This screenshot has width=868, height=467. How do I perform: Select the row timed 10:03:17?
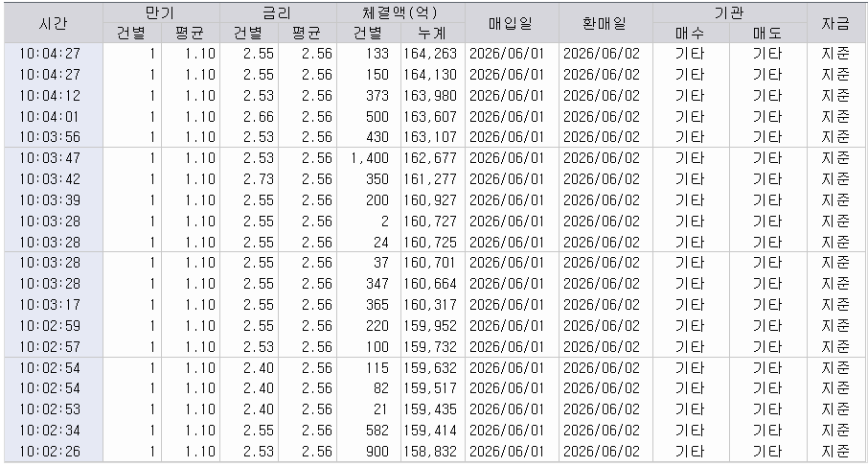434,305
